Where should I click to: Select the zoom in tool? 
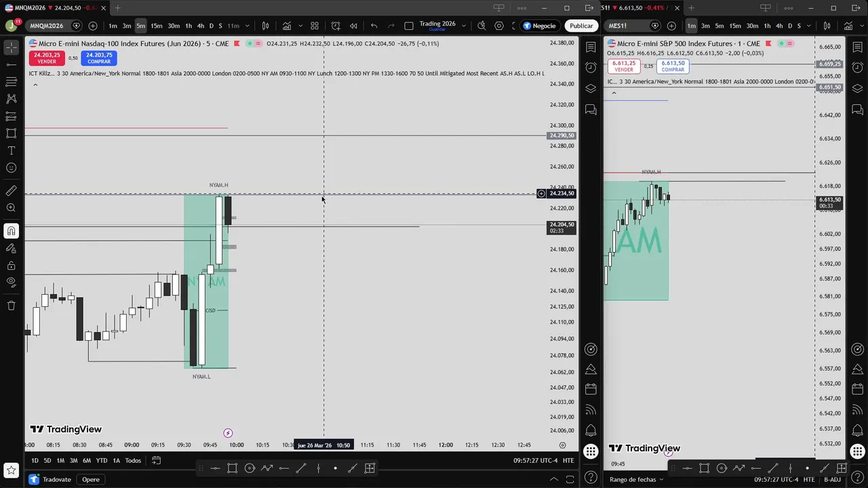(x=11, y=208)
